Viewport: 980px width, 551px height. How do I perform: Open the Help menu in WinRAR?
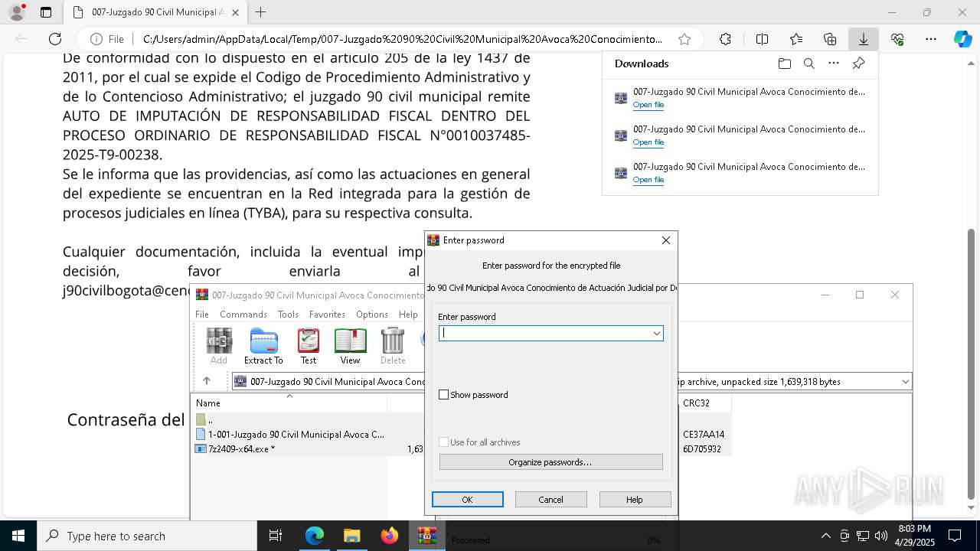408,315
